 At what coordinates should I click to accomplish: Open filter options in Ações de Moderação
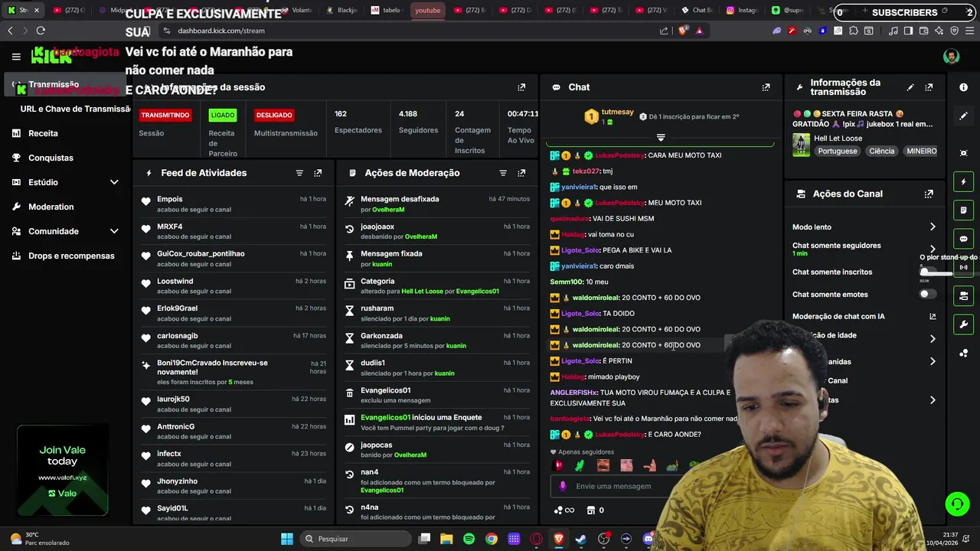click(503, 173)
